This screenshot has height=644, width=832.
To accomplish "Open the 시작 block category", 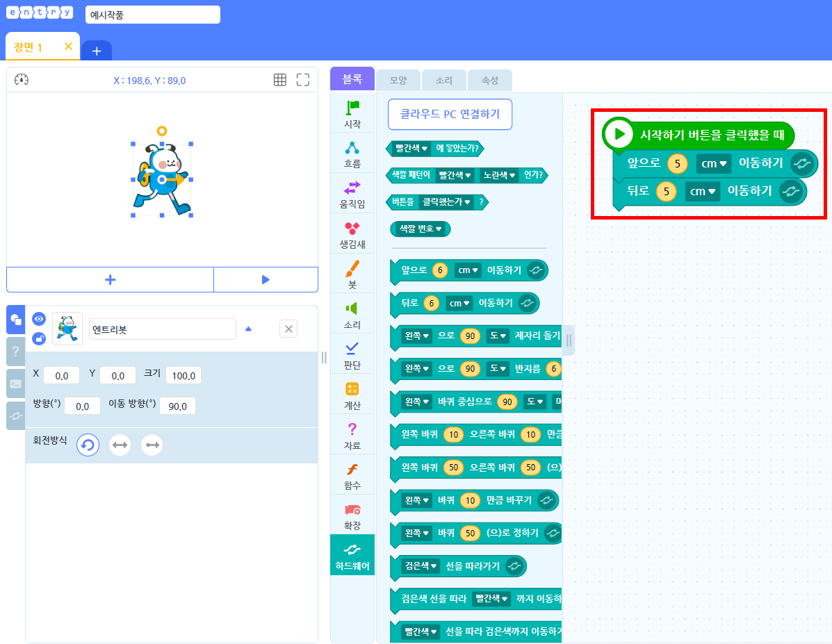I will point(352,114).
